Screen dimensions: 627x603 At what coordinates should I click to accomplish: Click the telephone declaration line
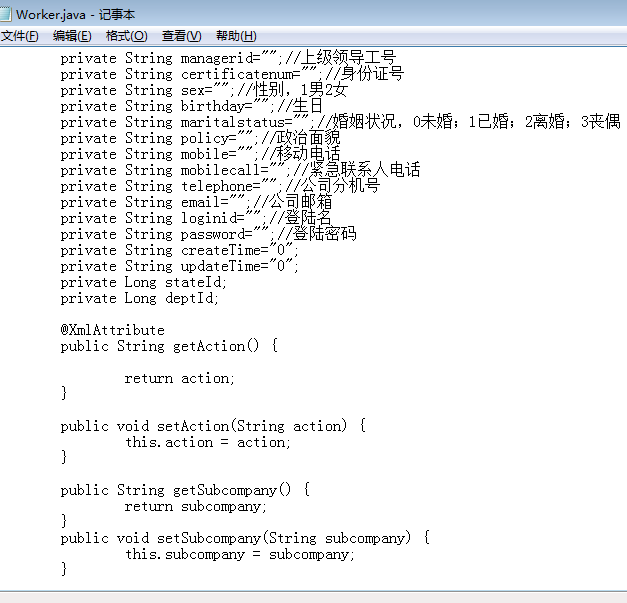220,186
